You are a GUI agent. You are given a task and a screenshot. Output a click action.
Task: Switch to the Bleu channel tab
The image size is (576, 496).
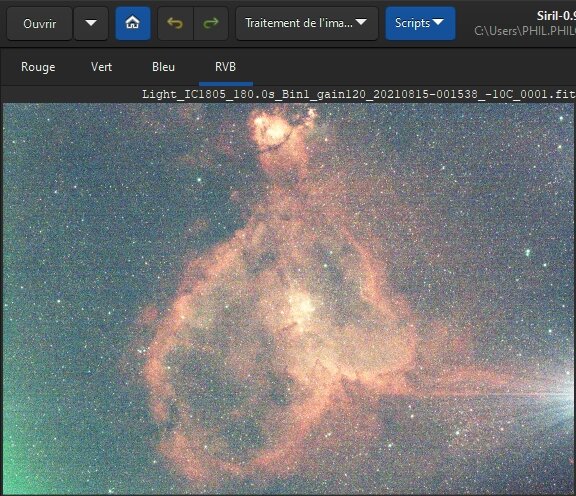click(x=163, y=67)
